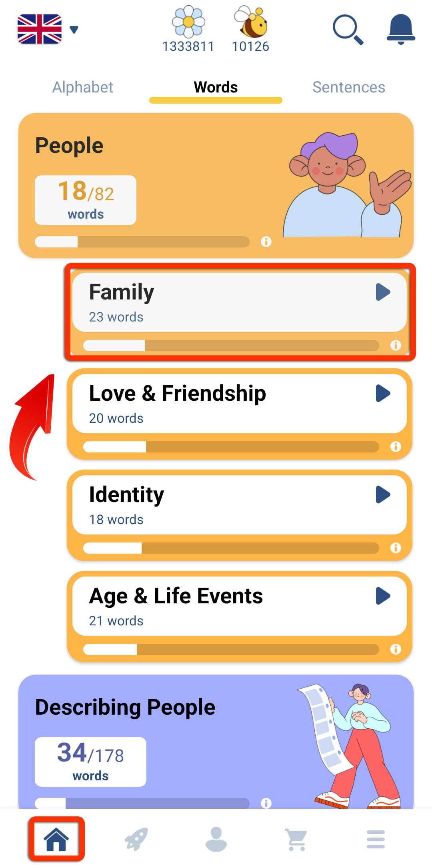The image size is (432, 868).
Task: Switch to the Alphabet tab
Action: click(83, 87)
